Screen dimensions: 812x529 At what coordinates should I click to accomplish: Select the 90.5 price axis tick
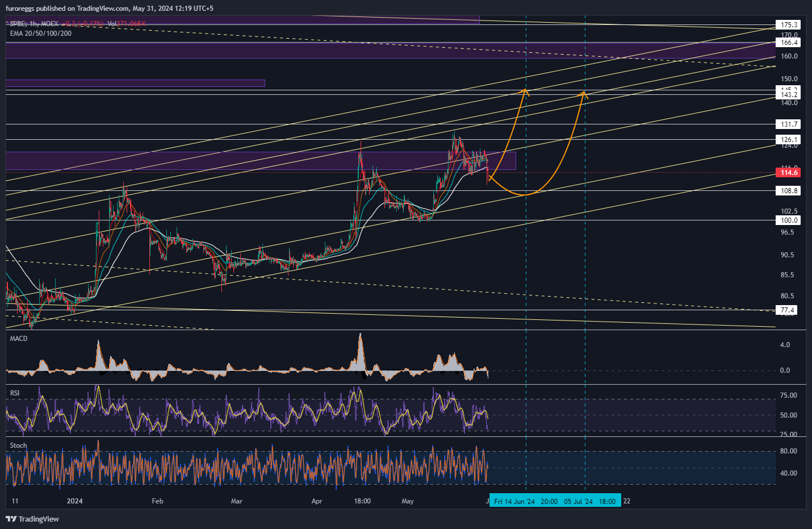coord(788,255)
